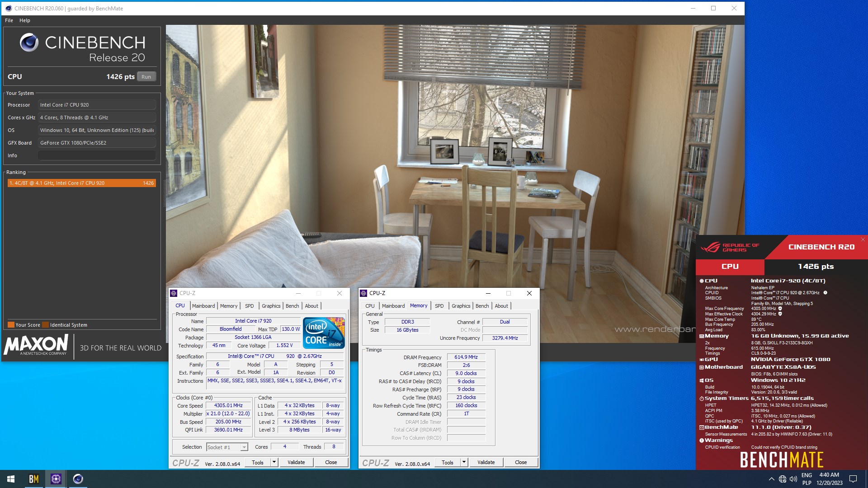Open Mainboard tab in CPU-Z Memory window
Image resolution: width=868 pixels, height=488 pixels.
click(x=393, y=306)
